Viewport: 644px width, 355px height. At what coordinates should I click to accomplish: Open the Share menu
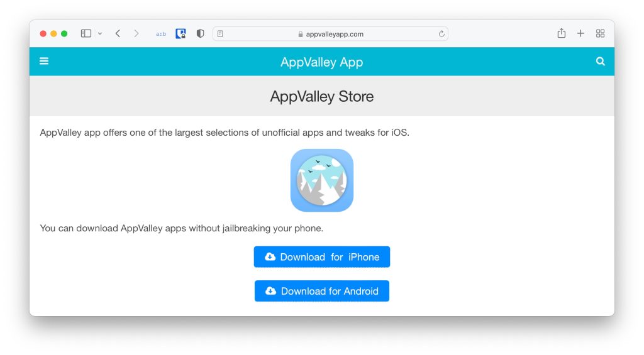(562, 33)
